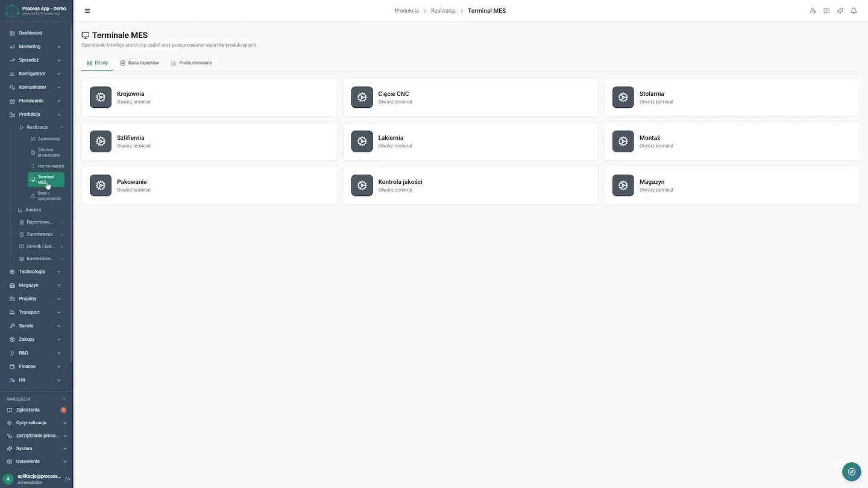Expand the Raportowanie submenu chevron
The image size is (868, 488).
click(61, 222)
